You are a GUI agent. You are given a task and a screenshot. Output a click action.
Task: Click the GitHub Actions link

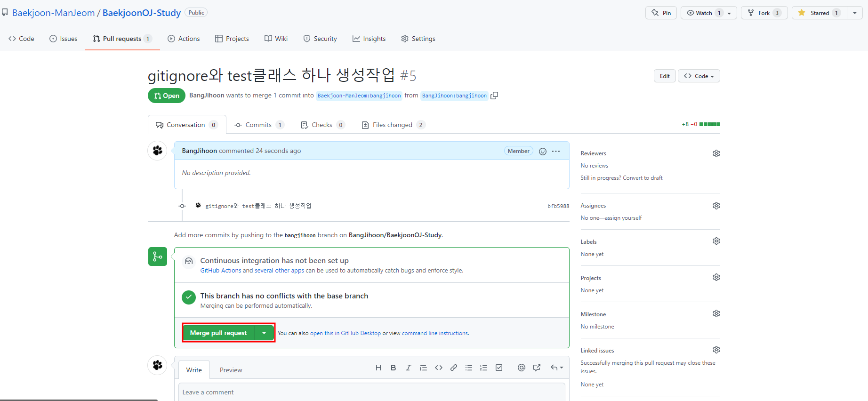[221, 271]
